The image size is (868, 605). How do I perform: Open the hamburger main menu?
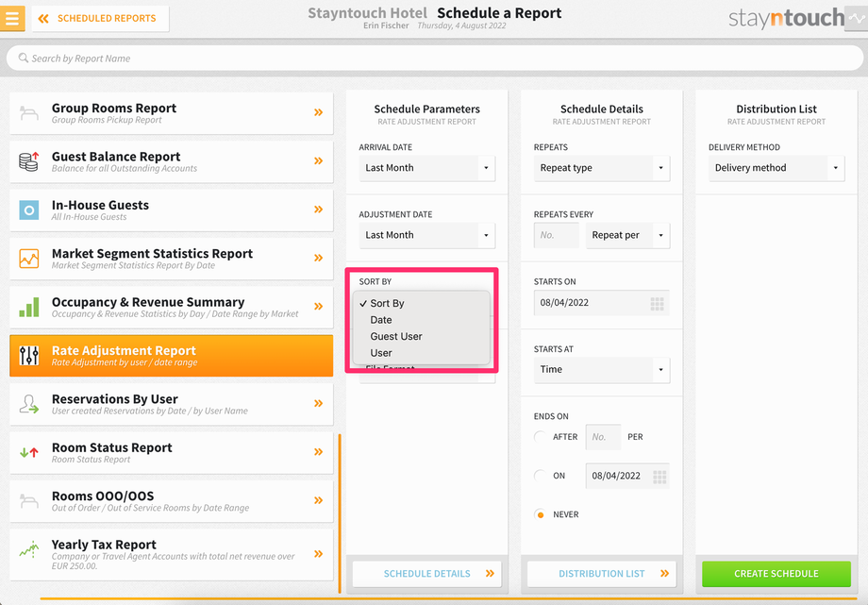[x=12, y=18]
